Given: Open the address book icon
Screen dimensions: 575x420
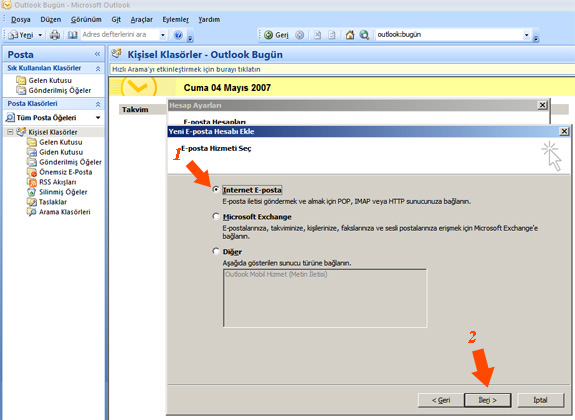Looking at the screenshot, I should tap(73, 35).
